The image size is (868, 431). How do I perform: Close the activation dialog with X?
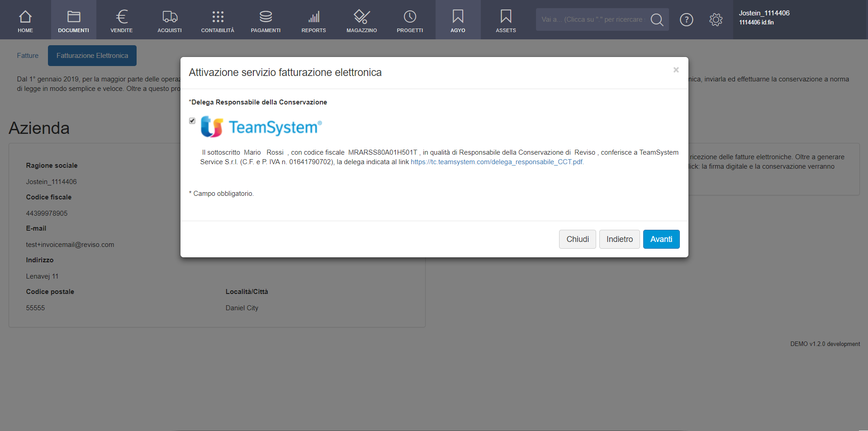tap(676, 70)
